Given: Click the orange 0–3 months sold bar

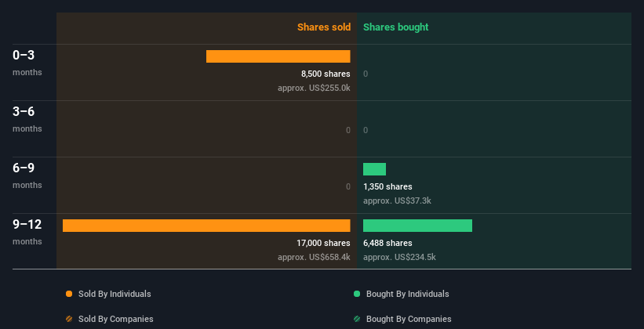Looking at the screenshot, I should point(278,56).
